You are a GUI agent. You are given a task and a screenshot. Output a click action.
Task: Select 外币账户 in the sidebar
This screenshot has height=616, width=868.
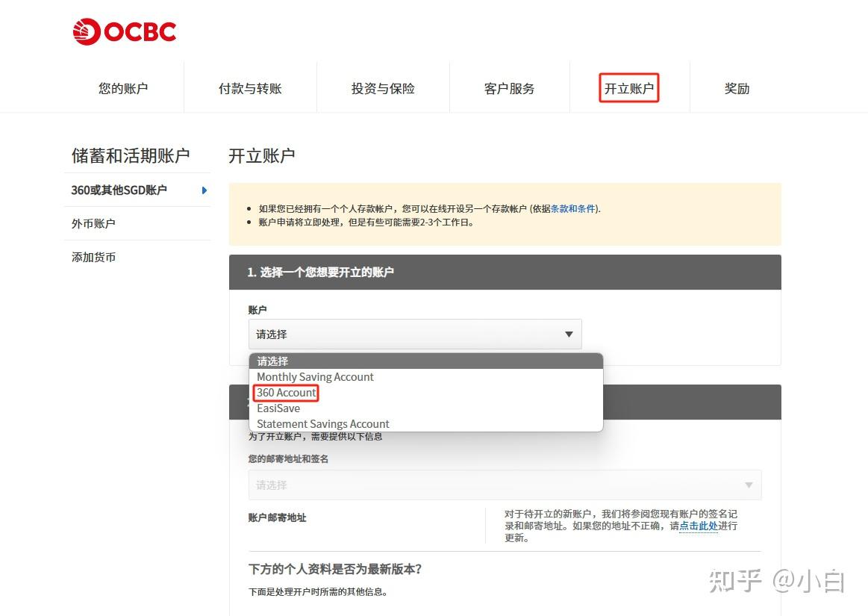point(93,223)
